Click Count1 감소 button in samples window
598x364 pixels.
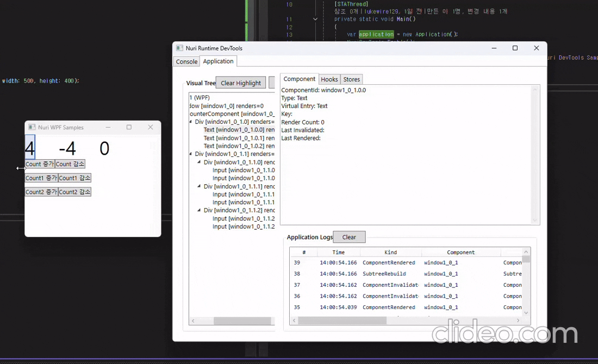[74, 178]
